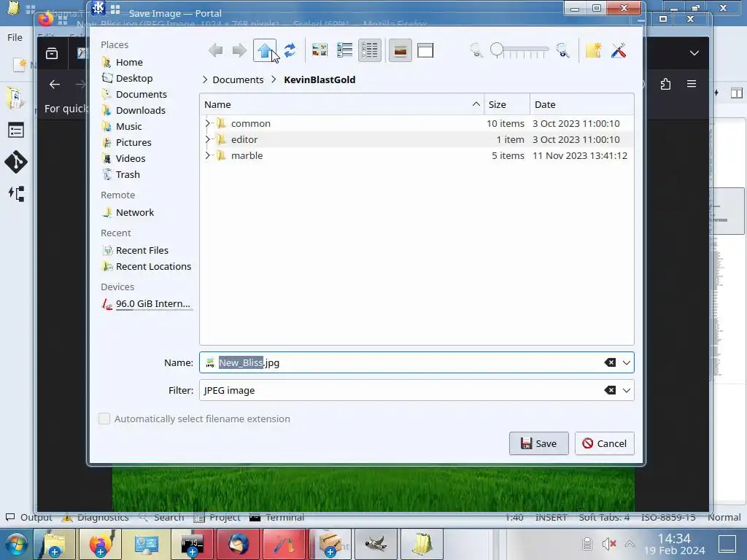This screenshot has width=747, height=560.
Task: Go forward in folder history
Action: (x=239, y=50)
